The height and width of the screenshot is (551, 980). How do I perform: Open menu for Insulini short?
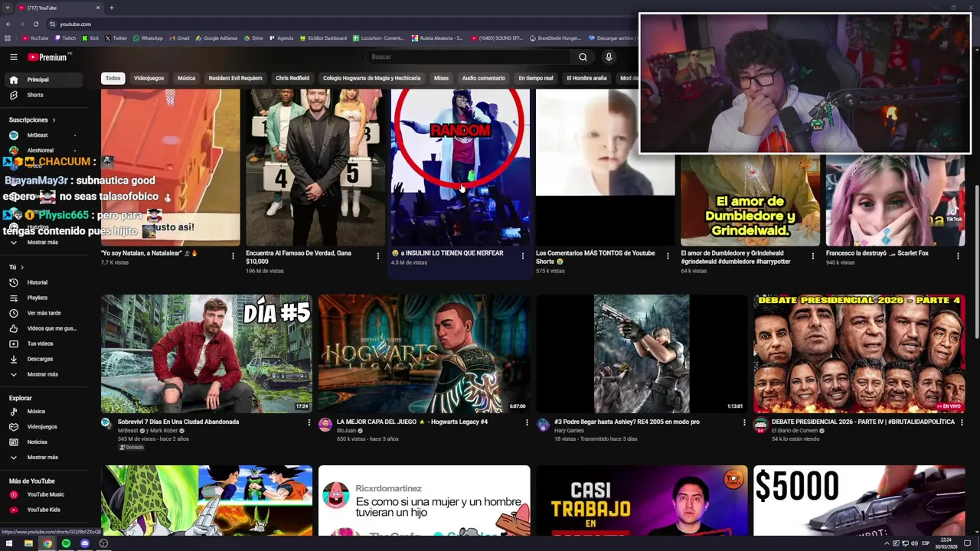point(523,256)
